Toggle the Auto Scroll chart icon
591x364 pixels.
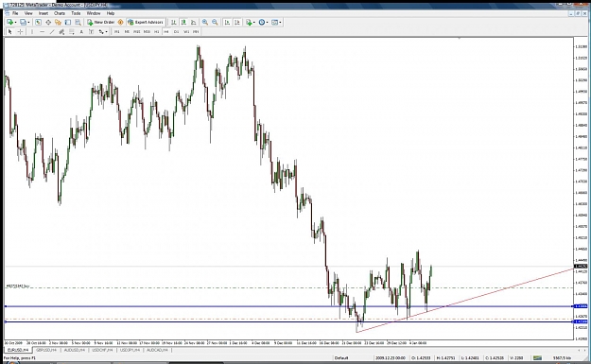tap(227, 23)
